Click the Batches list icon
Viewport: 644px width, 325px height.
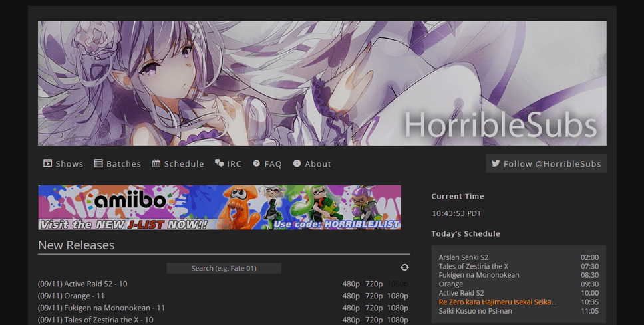click(98, 163)
